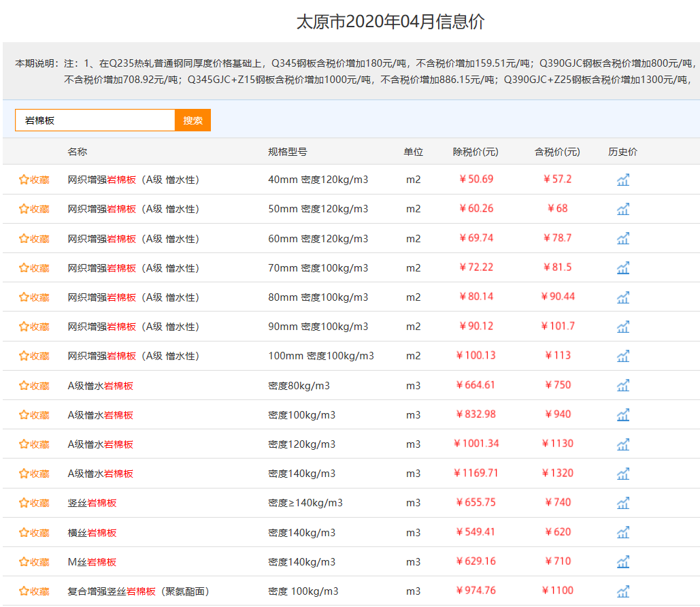Click the tax-included price ¥57.2
The height and width of the screenshot is (607, 700).
(557, 179)
